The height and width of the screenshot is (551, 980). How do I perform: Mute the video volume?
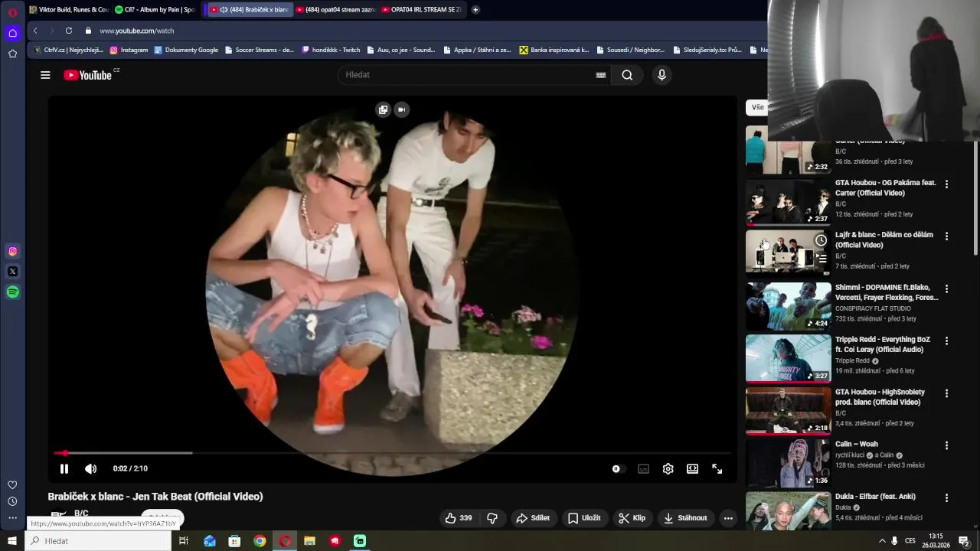click(x=90, y=468)
